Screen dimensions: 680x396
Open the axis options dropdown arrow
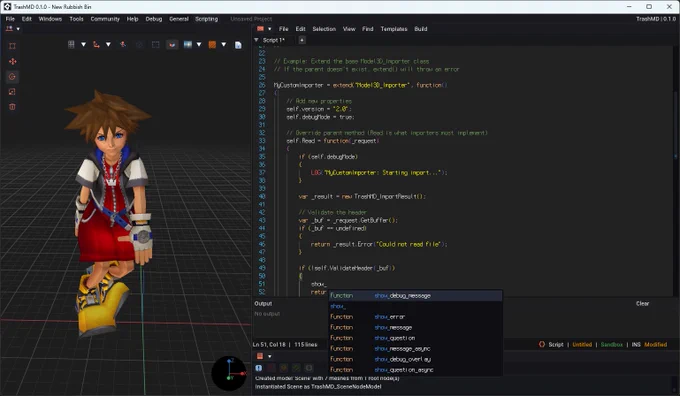[x=108, y=44]
